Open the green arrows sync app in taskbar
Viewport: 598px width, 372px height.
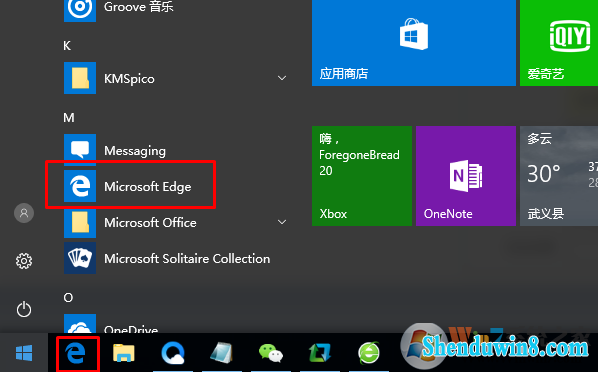pyautogui.click(x=320, y=353)
